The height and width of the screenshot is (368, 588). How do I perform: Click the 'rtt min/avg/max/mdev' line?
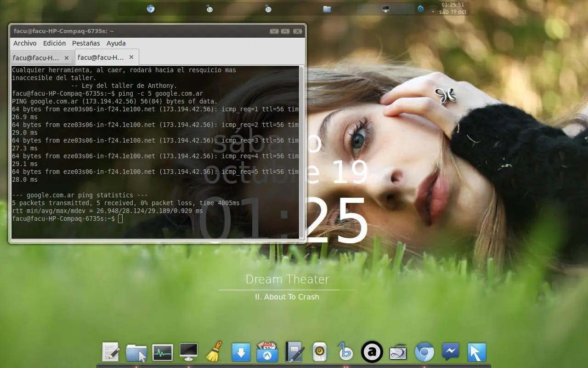point(107,211)
